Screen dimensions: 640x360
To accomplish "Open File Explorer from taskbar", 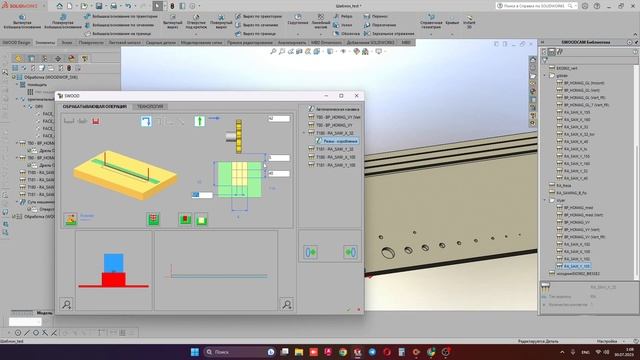I will click(299, 352).
